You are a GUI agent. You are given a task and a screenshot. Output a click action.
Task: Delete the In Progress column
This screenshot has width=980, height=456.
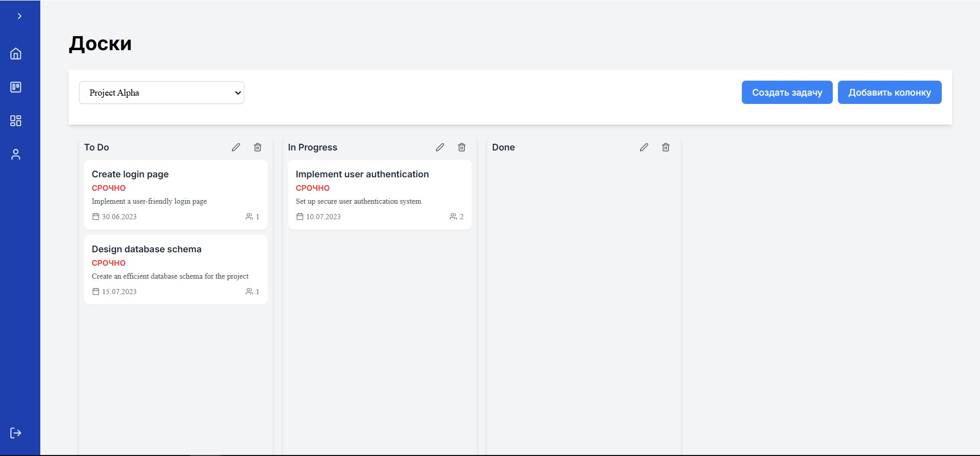tap(462, 147)
